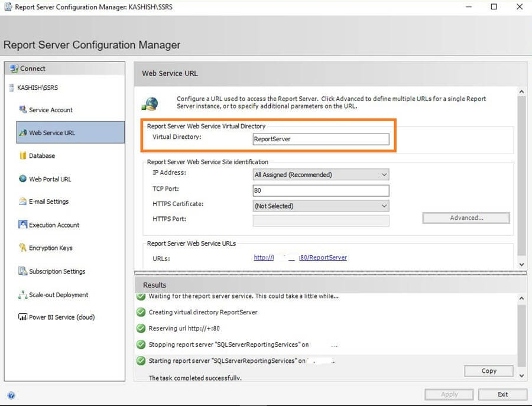The height and width of the screenshot is (406, 532).
Task: Click green check next to Starting report server
Action: pyautogui.click(x=141, y=360)
